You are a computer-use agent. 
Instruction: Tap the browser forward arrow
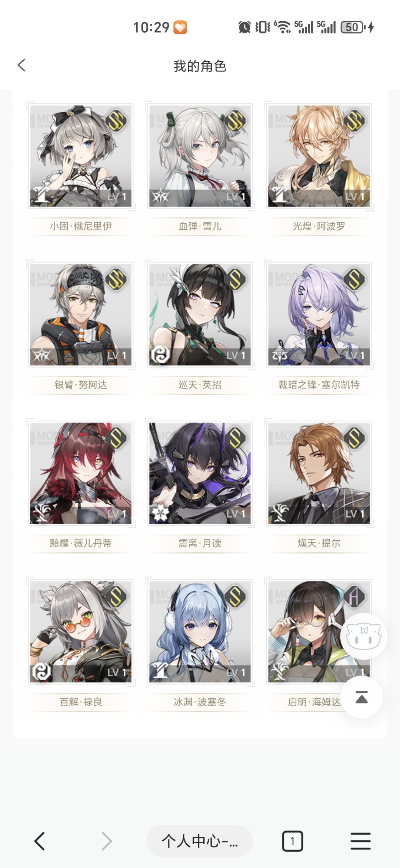click(107, 841)
